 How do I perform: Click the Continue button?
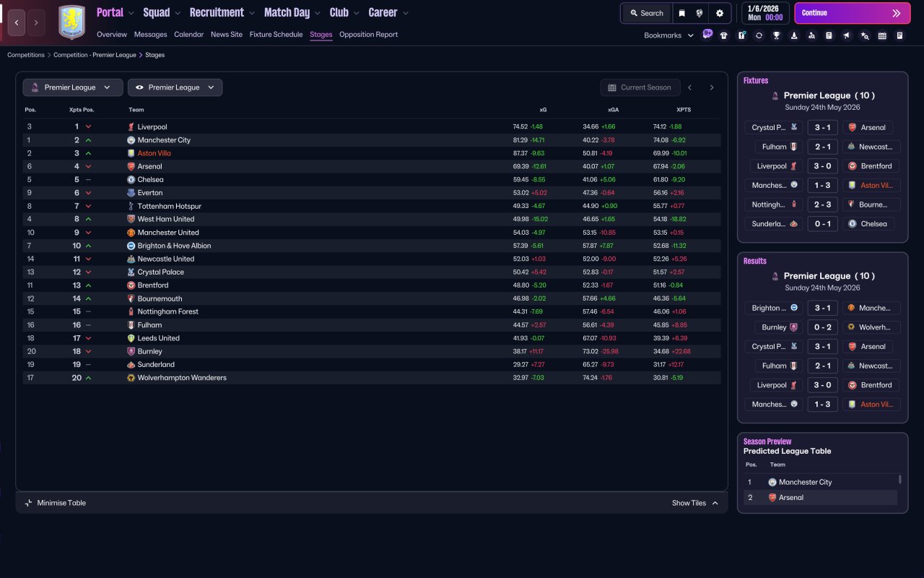click(852, 13)
